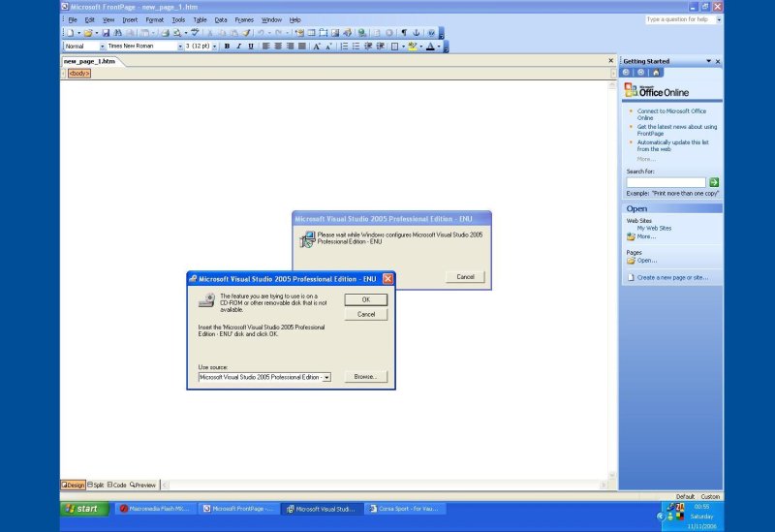
Task: Click OK in the Visual Studio disk dialog
Action: point(366,299)
